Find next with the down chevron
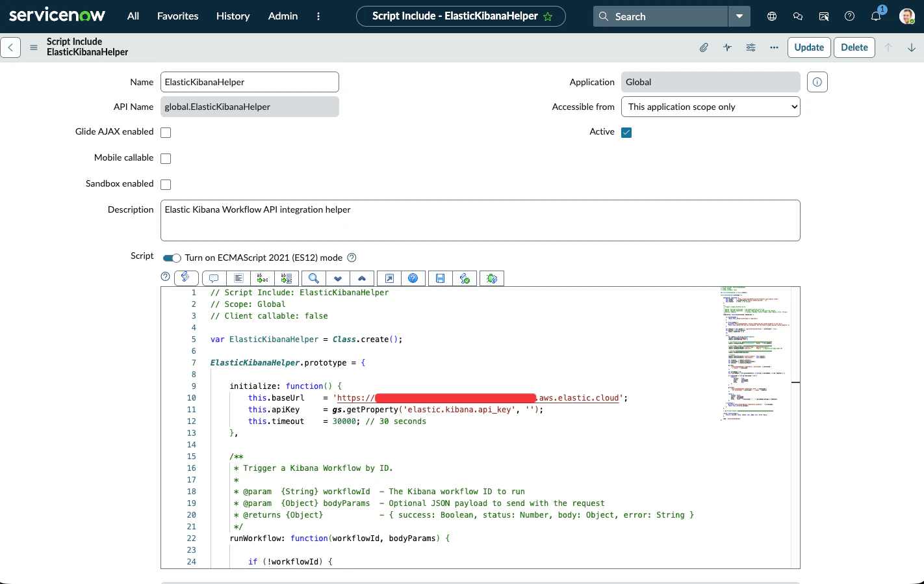The height and width of the screenshot is (584, 924). point(338,278)
